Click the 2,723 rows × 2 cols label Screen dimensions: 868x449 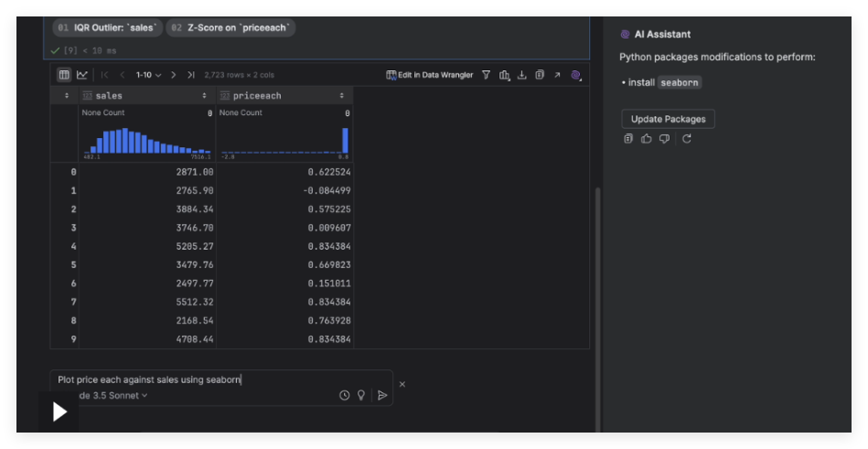tap(239, 75)
